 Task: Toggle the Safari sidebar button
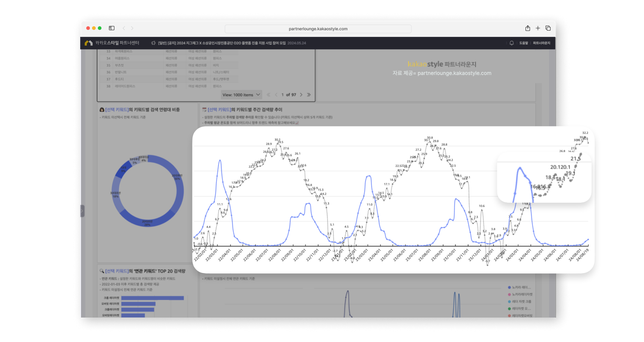point(111,28)
